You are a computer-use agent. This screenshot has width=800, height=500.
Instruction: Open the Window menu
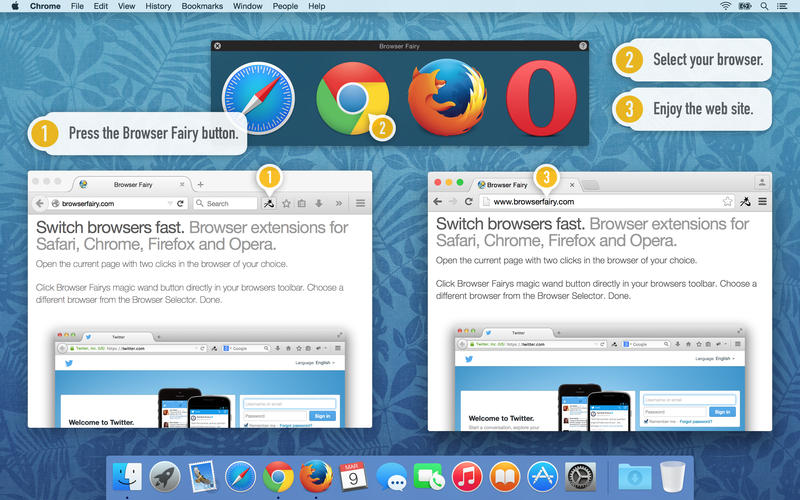pyautogui.click(x=247, y=6)
